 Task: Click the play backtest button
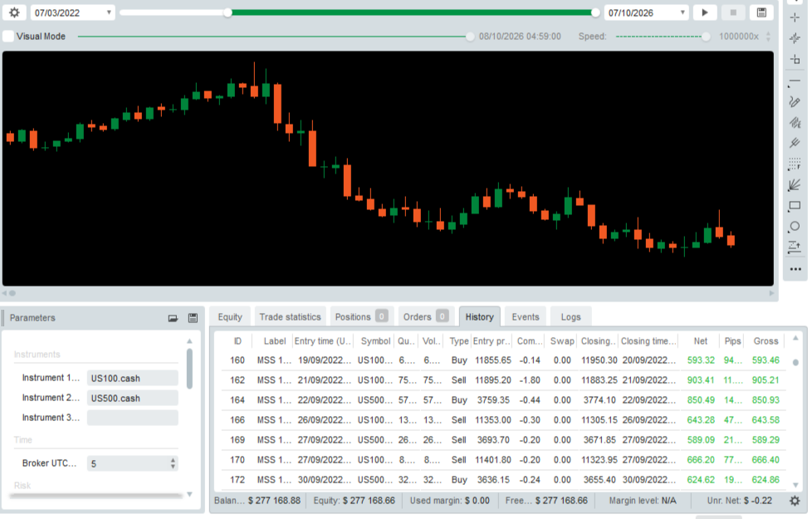(705, 12)
